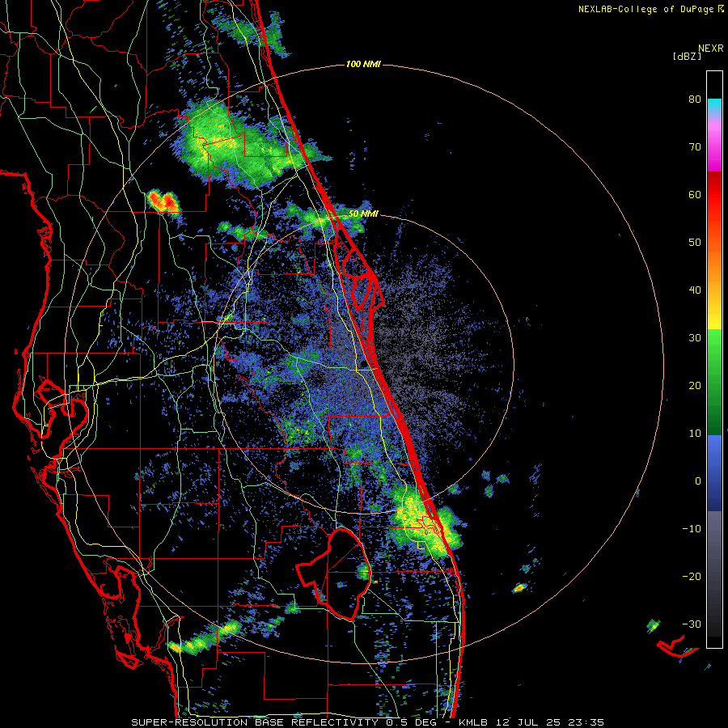Click the NEXR label above the color scale
Viewport: 728px width, 728px height.
tap(711, 49)
